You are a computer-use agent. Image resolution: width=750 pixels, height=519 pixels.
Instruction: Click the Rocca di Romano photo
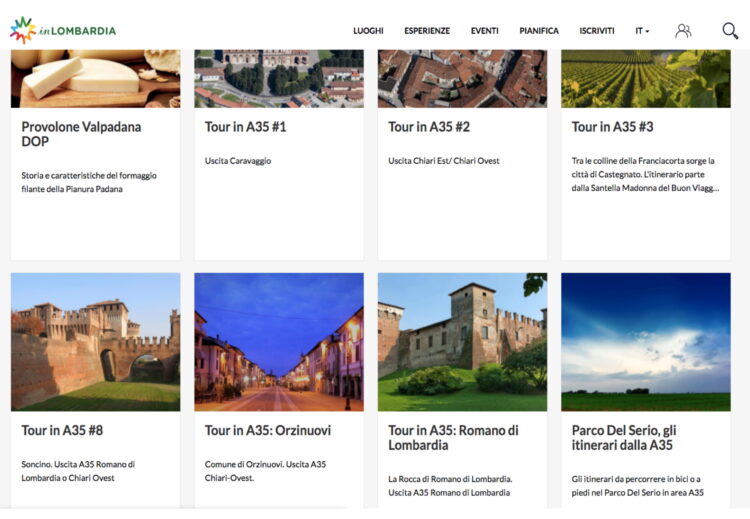(463, 342)
